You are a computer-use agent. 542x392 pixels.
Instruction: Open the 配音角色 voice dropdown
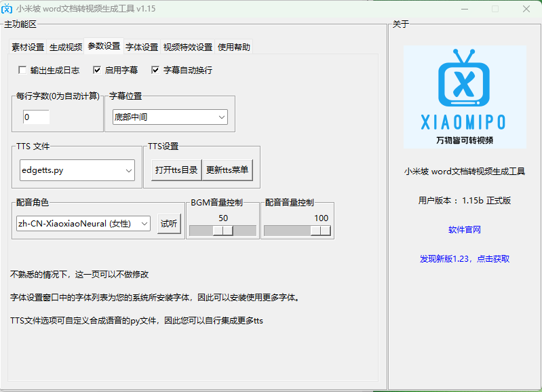83,223
